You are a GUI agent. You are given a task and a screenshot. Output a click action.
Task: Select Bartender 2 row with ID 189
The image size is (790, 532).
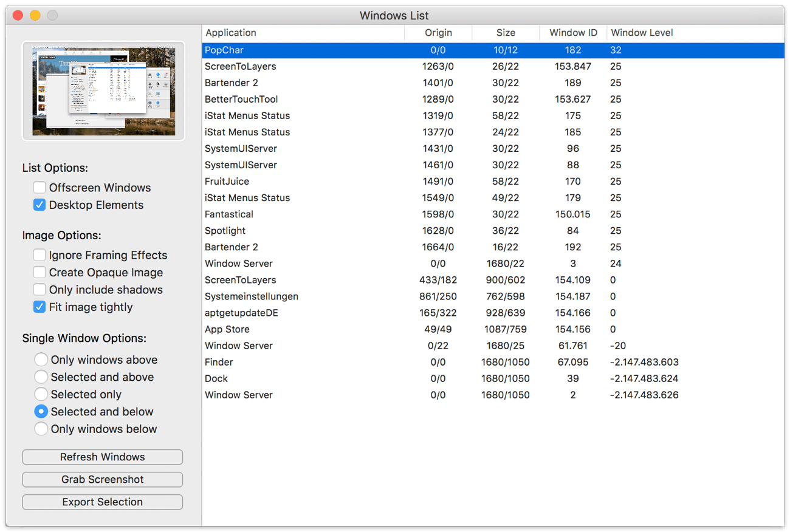(493, 83)
